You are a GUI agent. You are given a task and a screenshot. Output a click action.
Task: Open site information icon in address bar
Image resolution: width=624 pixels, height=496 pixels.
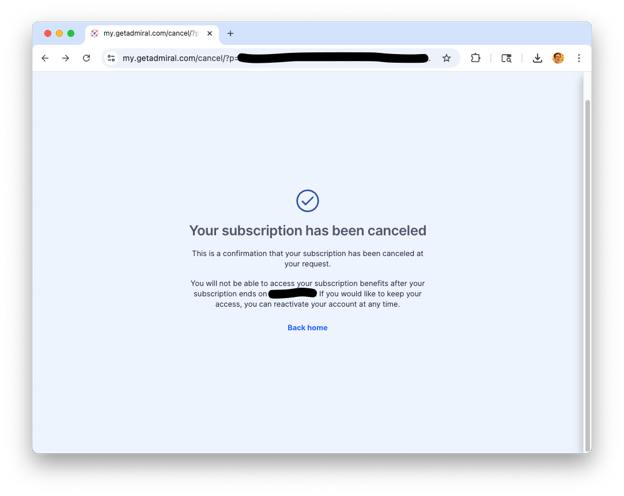(x=111, y=58)
